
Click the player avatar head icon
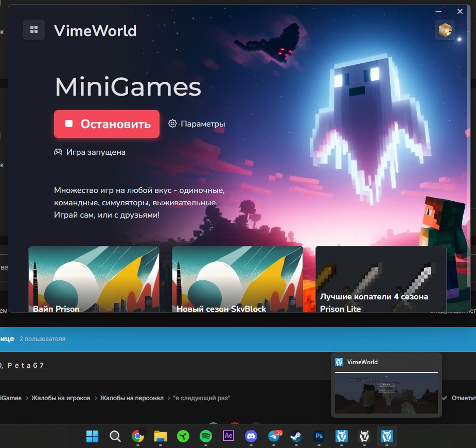pyautogui.click(x=444, y=30)
